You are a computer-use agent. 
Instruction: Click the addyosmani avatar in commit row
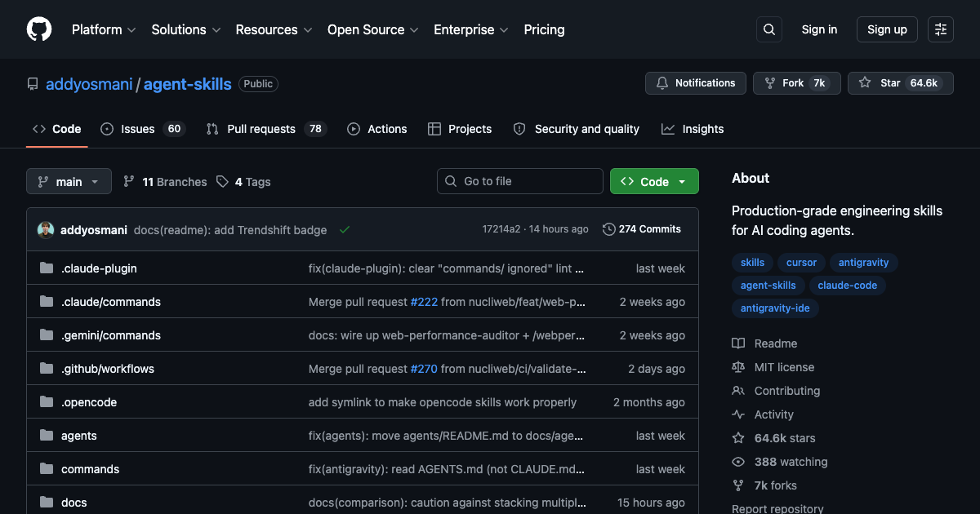pyautogui.click(x=46, y=230)
